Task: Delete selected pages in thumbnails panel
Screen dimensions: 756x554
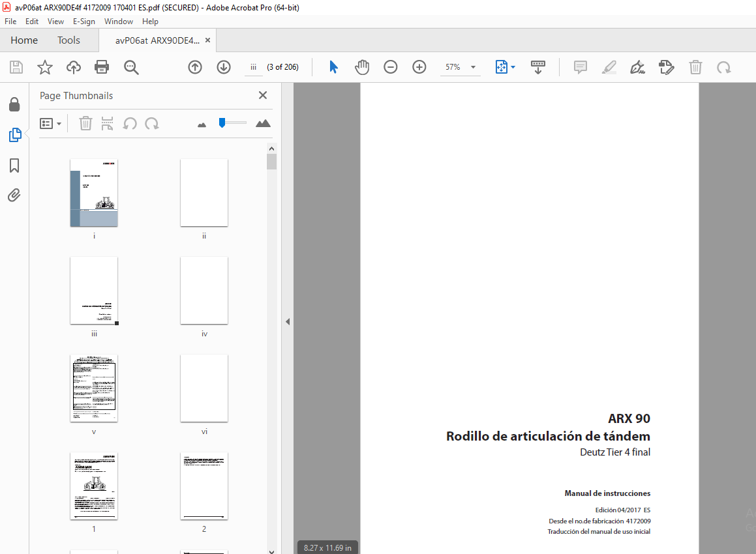Action: click(85, 123)
